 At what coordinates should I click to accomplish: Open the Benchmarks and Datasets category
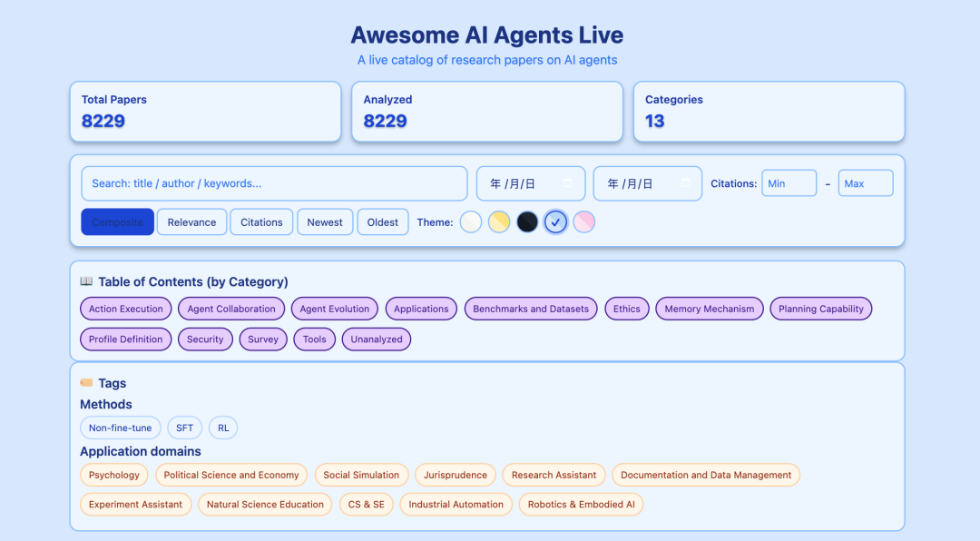point(531,309)
